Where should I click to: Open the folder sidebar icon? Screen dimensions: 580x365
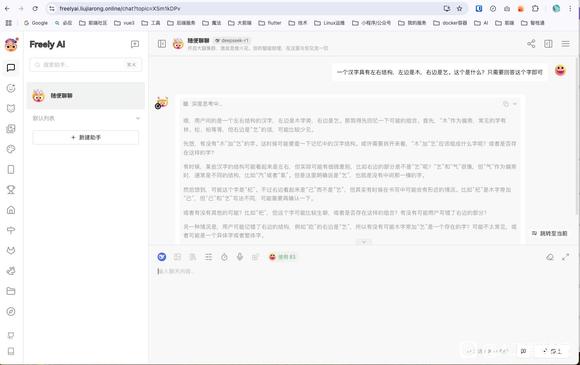coord(11,291)
